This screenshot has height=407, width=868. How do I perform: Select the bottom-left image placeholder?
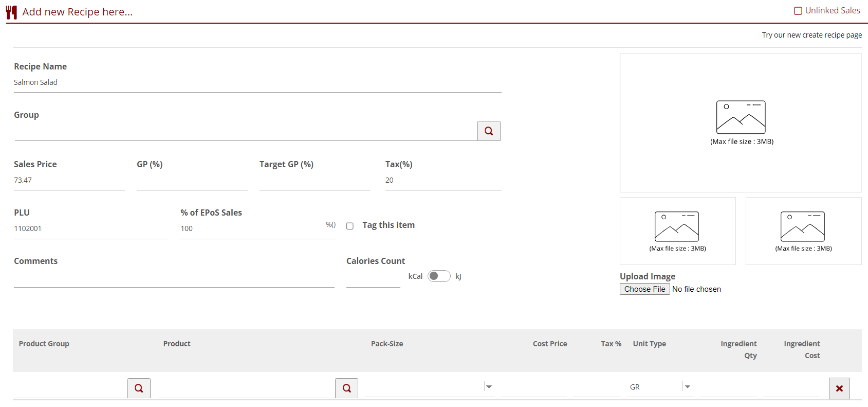coord(677,231)
